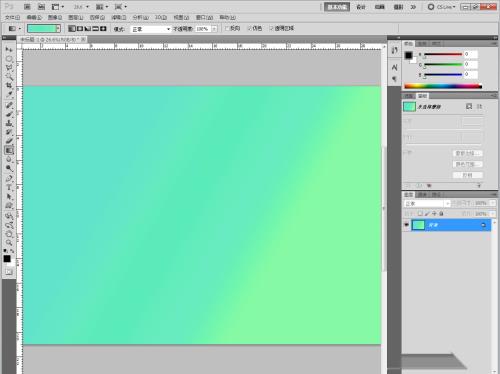Viewport: 500px width, 374px height.
Task: Toggle Quick Mask mode at toolbox bottom
Action: point(9,272)
